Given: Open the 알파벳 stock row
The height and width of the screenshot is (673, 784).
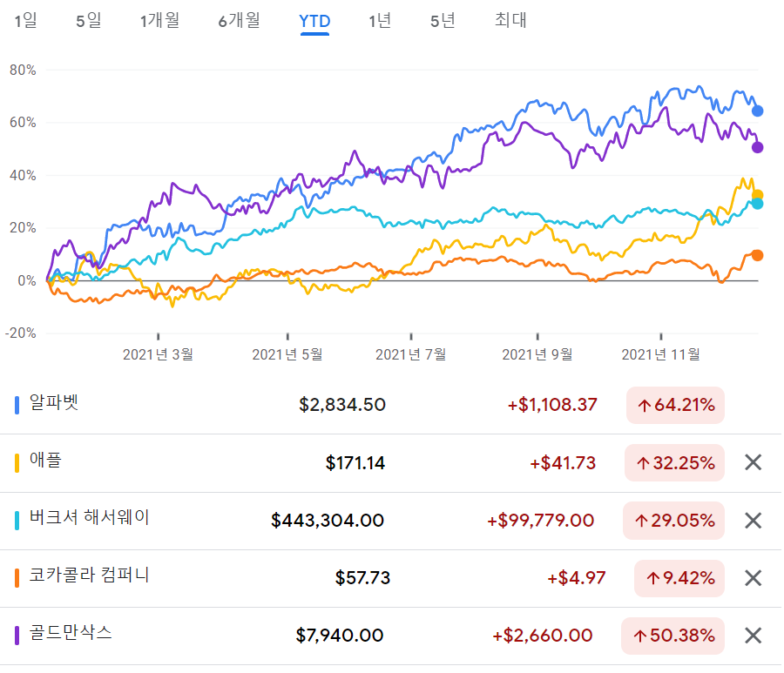Looking at the screenshot, I should (390, 405).
